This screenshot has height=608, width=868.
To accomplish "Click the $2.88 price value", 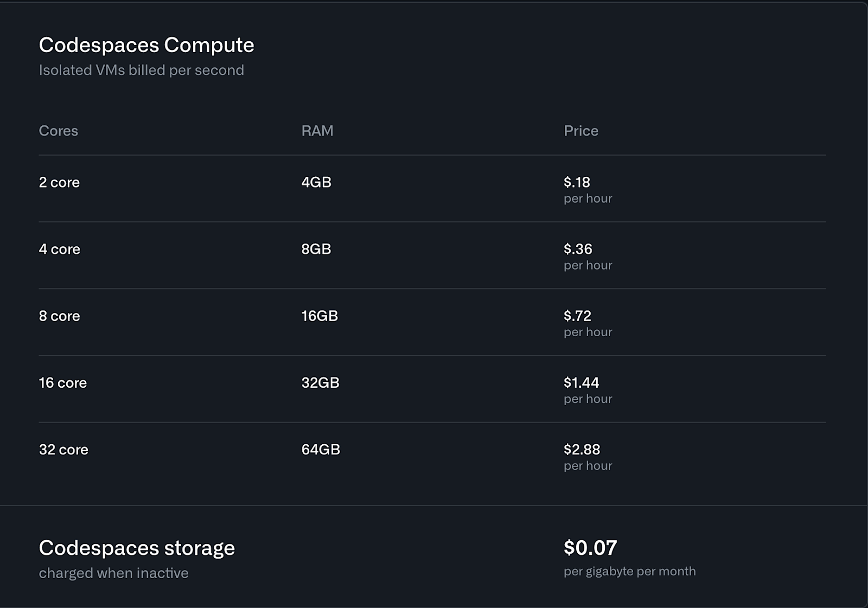I will [x=582, y=449].
